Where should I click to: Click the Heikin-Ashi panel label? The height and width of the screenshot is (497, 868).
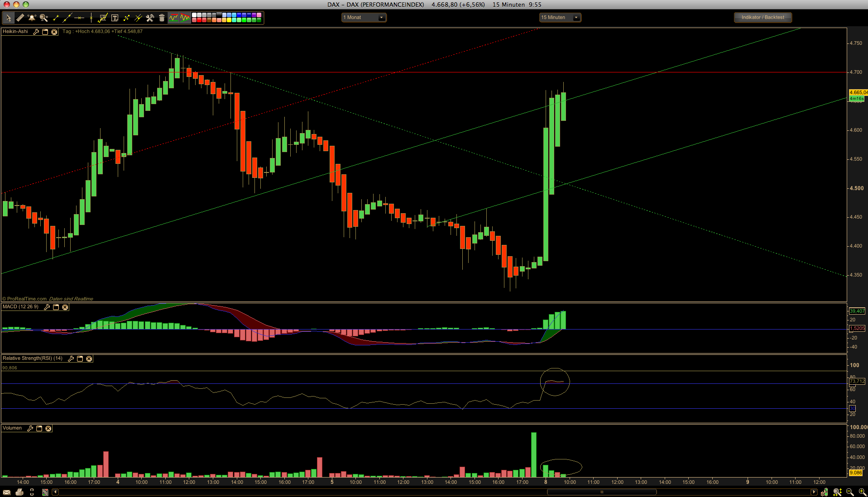[x=15, y=32]
